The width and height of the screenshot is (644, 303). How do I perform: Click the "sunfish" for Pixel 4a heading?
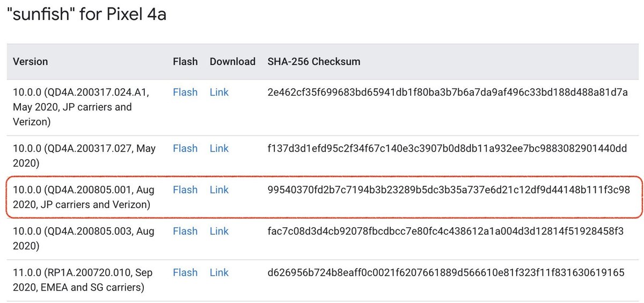pos(86,15)
